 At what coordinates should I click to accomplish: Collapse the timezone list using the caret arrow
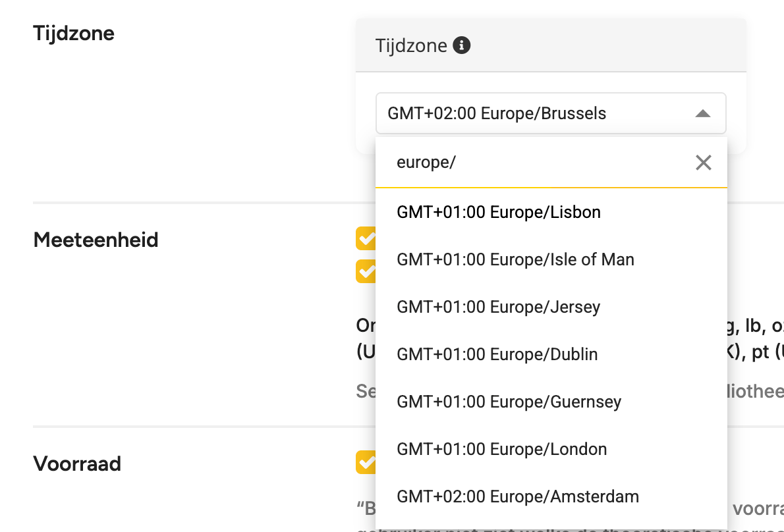point(702,114)
